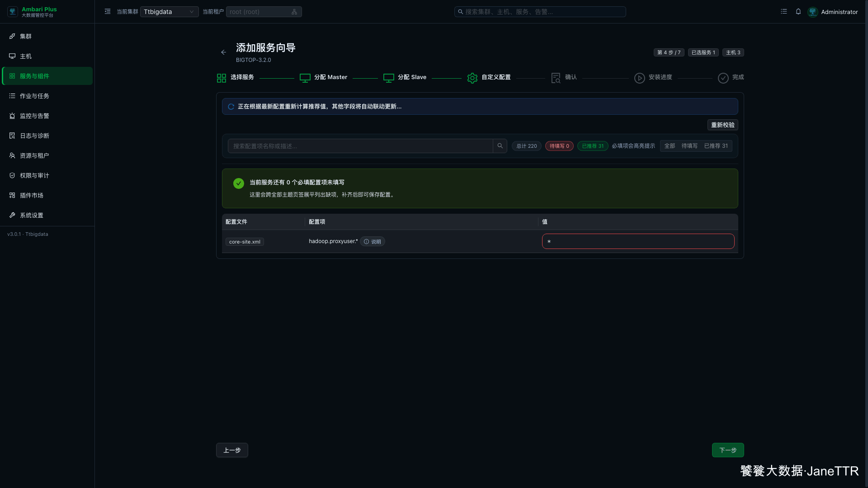The image size is (868, 488).
Task: Click the 选择服务 step icon
Action: tap(221, 78)
